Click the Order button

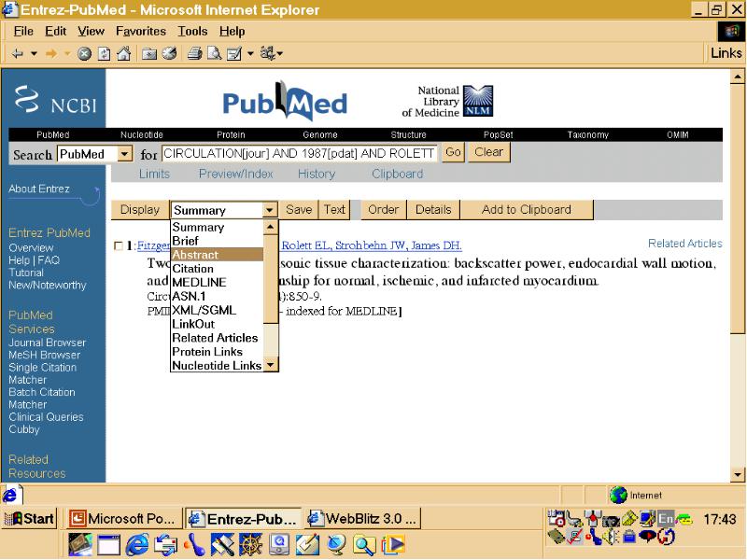click(x=384, y=210)
